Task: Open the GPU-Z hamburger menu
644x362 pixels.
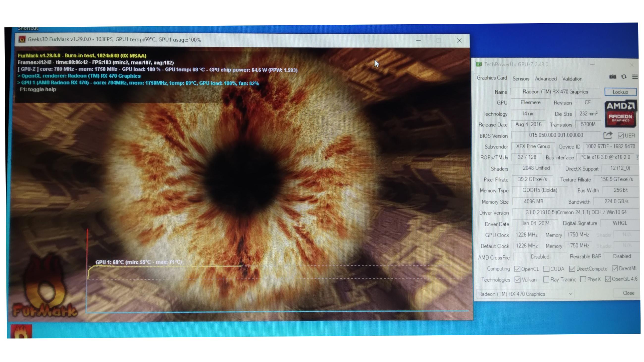Action: tap(635, 77)
